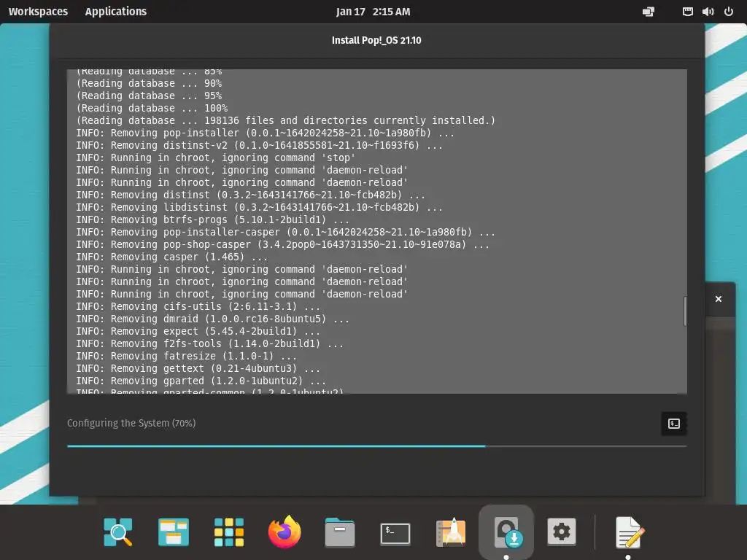
Task: Open the Files manager from dock
Action: pos(340,532)
